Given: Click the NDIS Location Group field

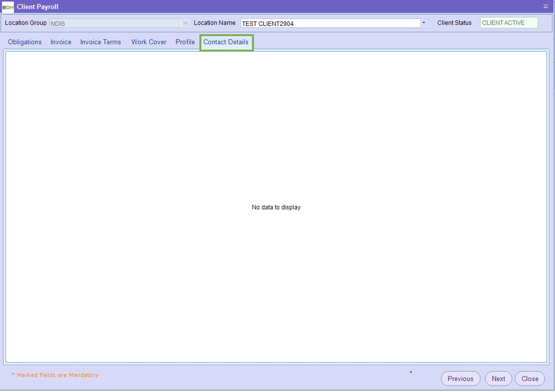Looking at the screenshot, I should tap(115, 23).
